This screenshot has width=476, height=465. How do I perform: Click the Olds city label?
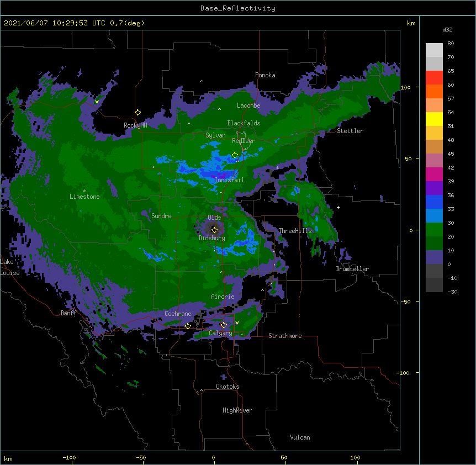(x=214, y=218)
